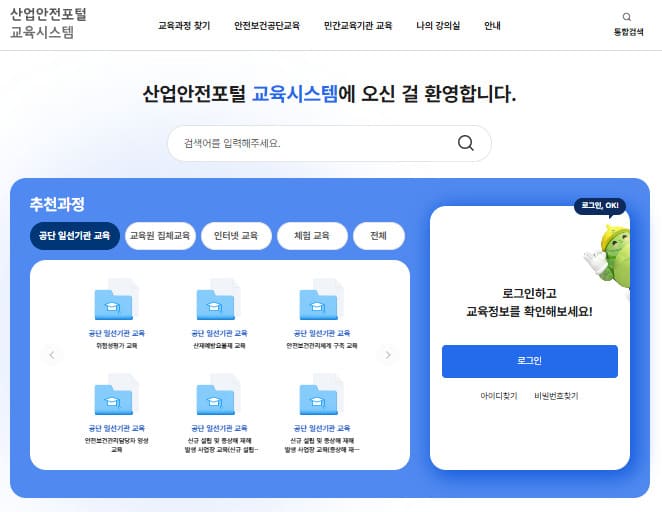Click the 안전보건관리담당자 양성 교육 course title

pyautogui.click(x=117, y=445)
